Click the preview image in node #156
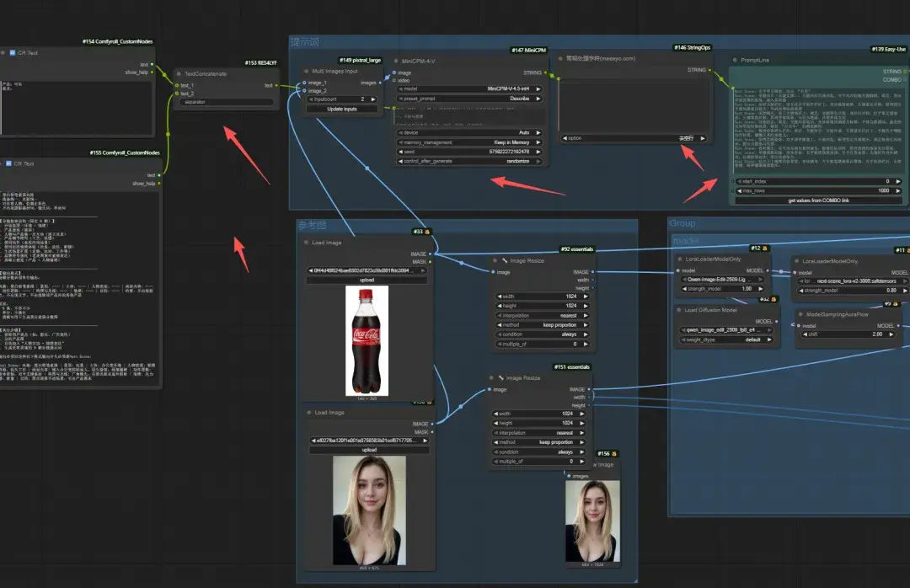This screenshot has height=588, width=910. (592, 521)
